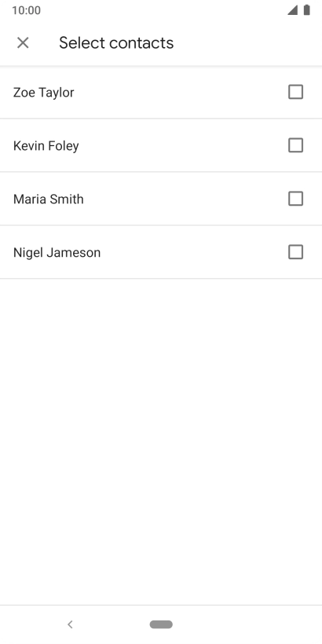Tap the signal strength icon
Viewport: 322px width, 644px height.
(x=292, y=10)
